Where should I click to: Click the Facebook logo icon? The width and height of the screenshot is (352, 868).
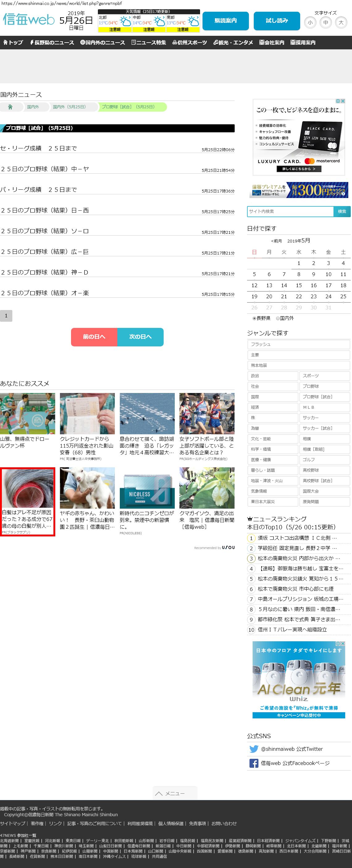254,763
